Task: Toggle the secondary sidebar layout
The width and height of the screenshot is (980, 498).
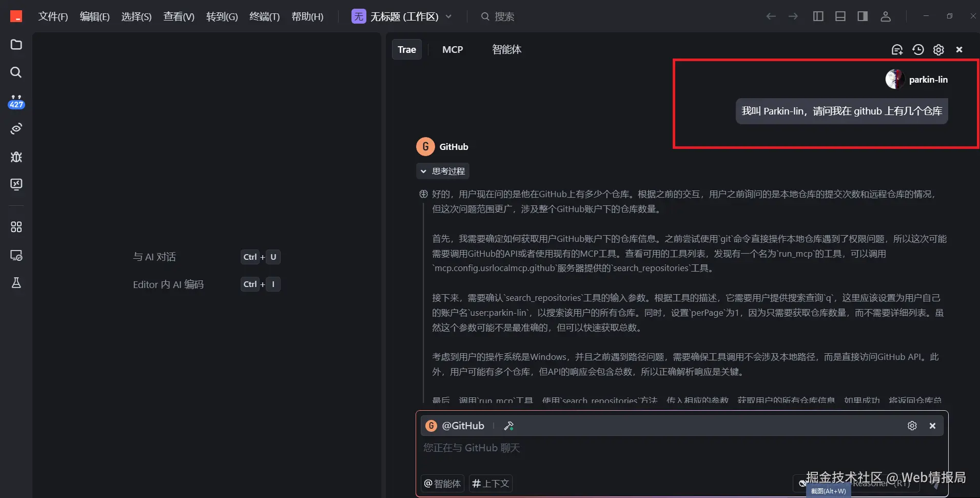Action: tap(863, 16)
